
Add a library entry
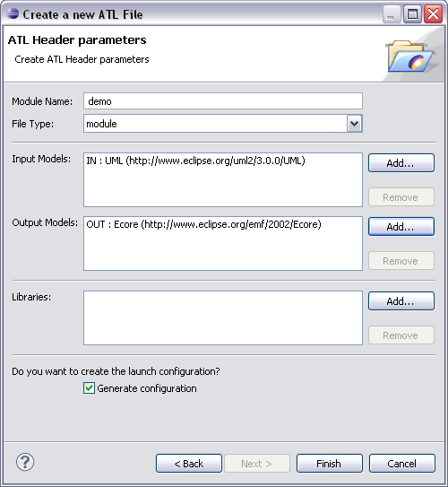coord(401,301)
